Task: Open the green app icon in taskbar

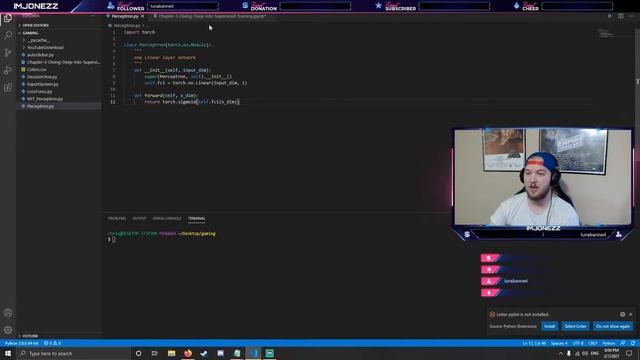Action: click(269, 353)
